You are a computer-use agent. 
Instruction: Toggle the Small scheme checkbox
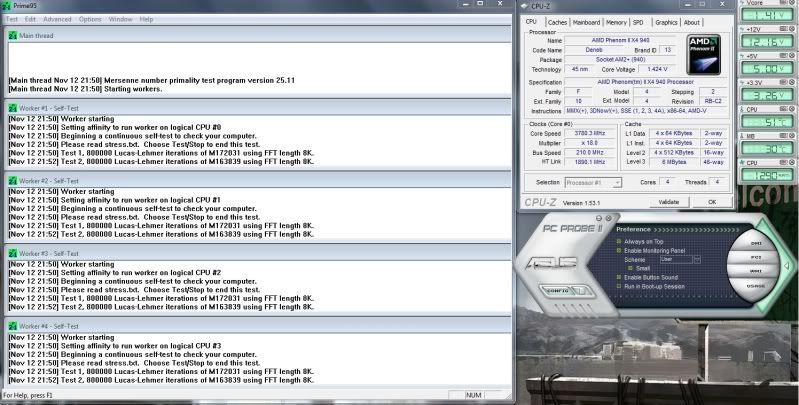click(630, 268)
